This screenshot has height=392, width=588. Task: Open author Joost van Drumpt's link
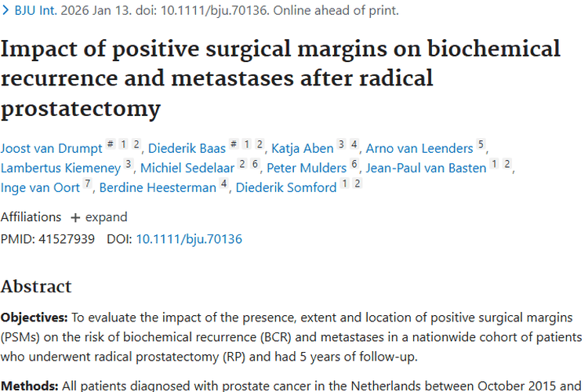pyautogui.click(x=51, y=148)
